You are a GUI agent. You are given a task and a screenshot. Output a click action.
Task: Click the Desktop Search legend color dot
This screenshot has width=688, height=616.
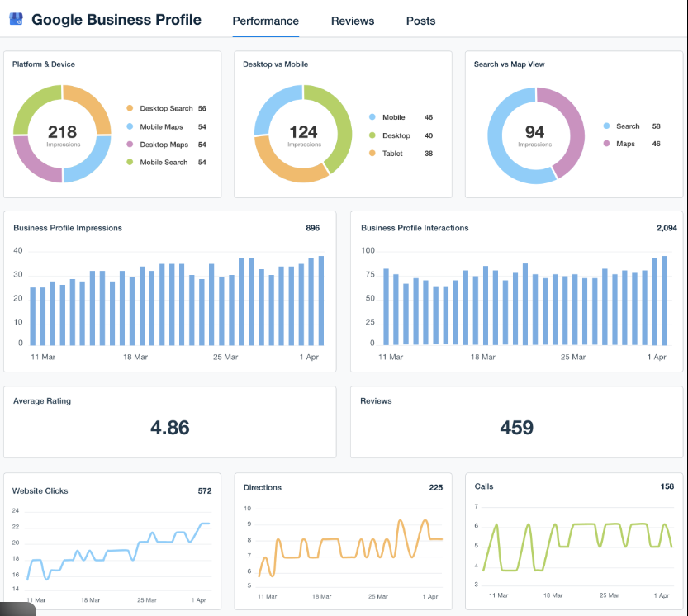coord(130,108)
